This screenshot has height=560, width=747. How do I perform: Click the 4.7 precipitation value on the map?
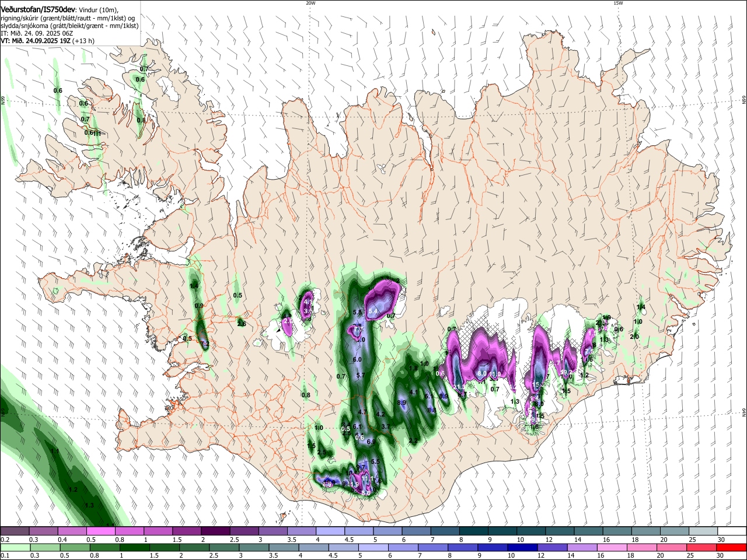[362, 412]
